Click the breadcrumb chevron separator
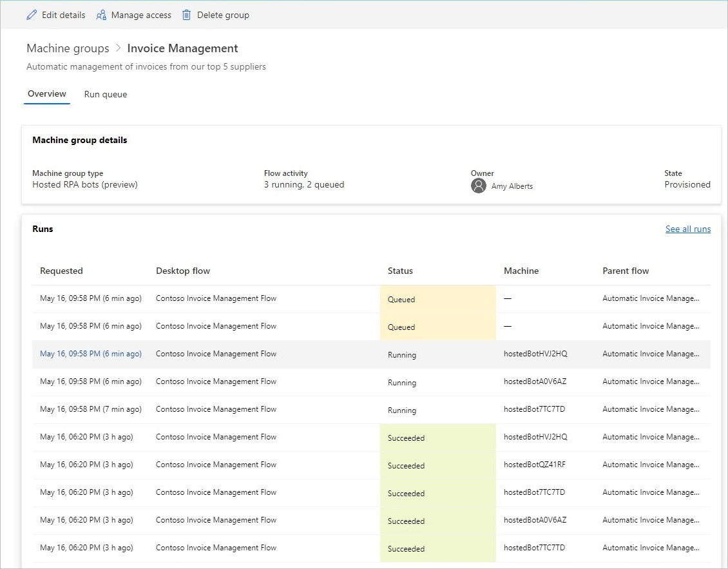Screen dimensions: 728x569 pos(118,48)
